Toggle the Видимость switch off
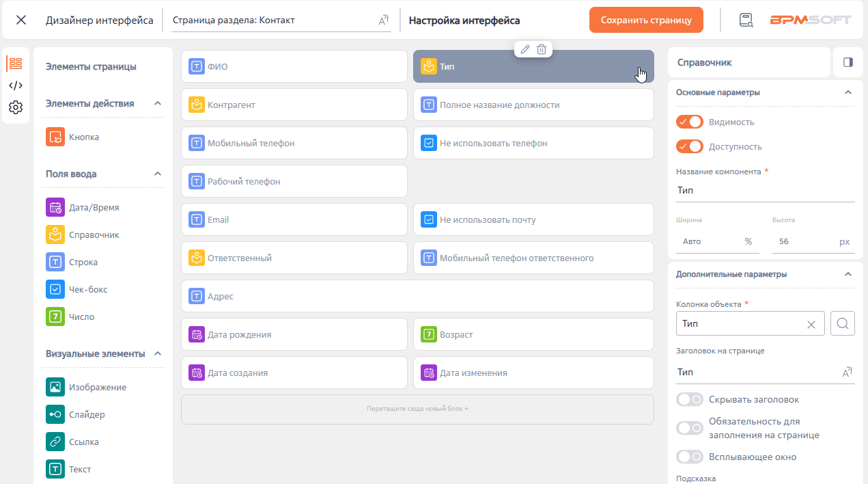868x484 pixels. click(x=690, y=122)
